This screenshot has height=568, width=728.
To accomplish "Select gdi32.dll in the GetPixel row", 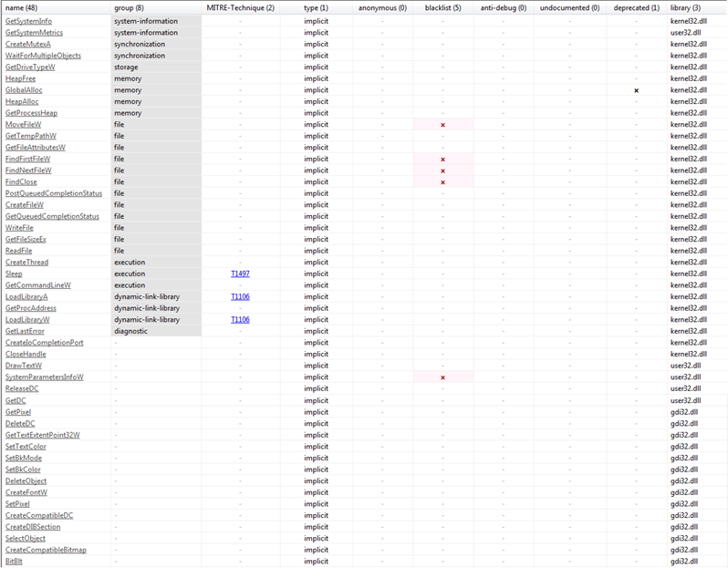I will tap(684, 412).
